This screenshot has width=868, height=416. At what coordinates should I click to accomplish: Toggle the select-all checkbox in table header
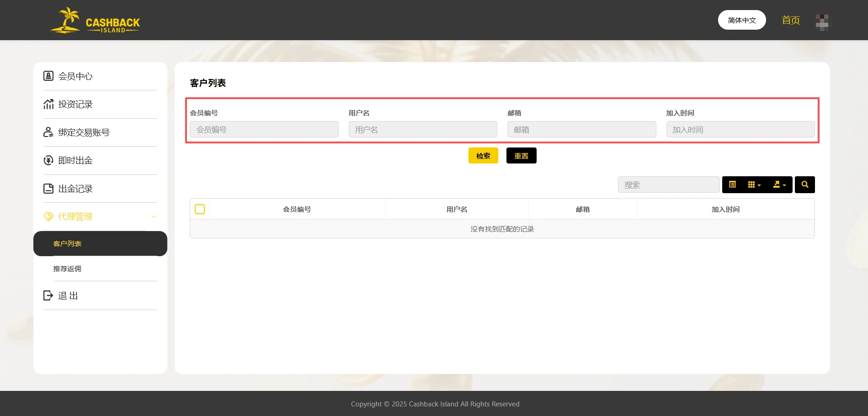(200, 209)
